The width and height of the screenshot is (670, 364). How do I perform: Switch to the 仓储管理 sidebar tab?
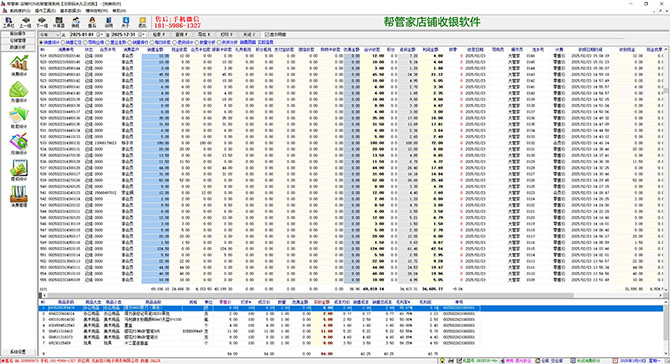tap(18, 40)
